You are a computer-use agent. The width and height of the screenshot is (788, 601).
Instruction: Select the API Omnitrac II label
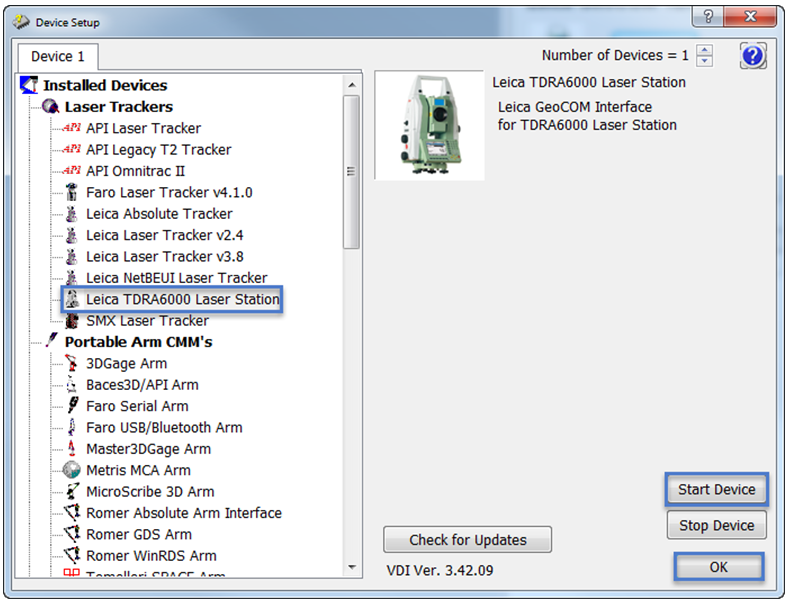[x=135, y=171]
